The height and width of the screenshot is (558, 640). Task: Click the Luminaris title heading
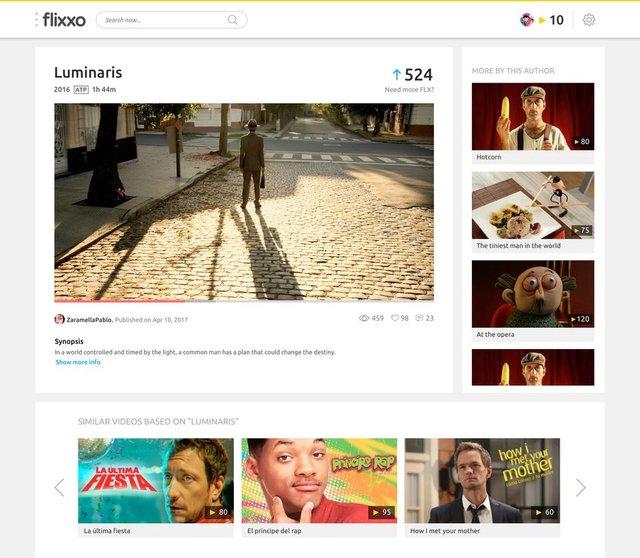[88, 72]
